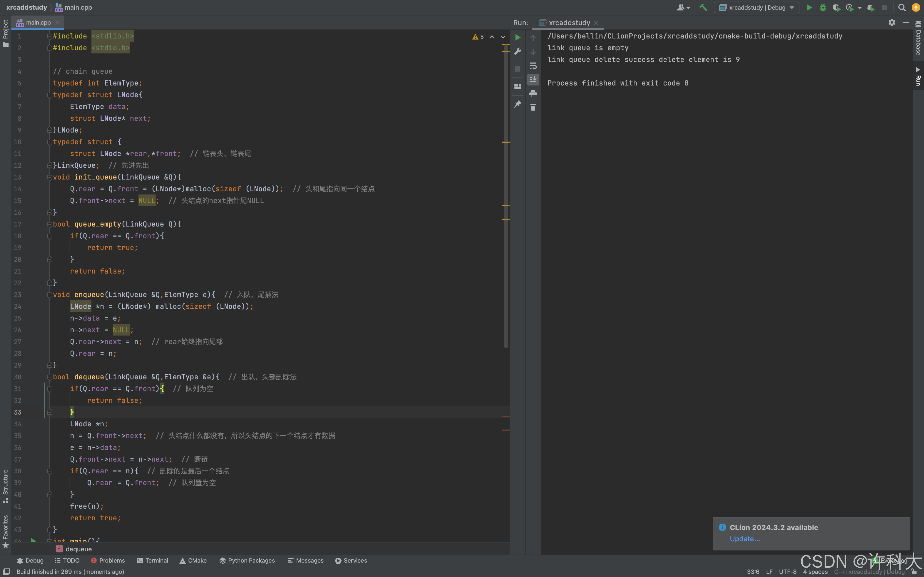Click the pin tab icon in Run panel

tap(518, 104)
